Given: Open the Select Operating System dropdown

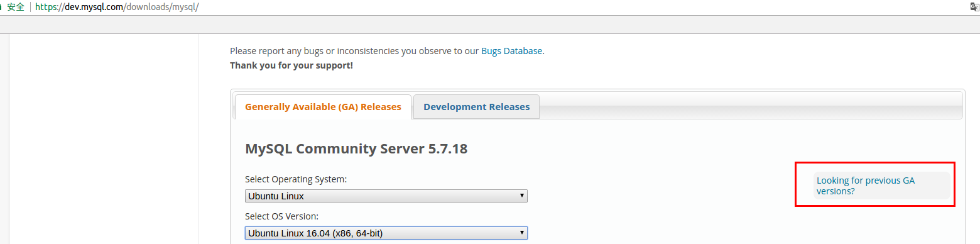Looking at the screenshot, I should [x=386, y=196].
